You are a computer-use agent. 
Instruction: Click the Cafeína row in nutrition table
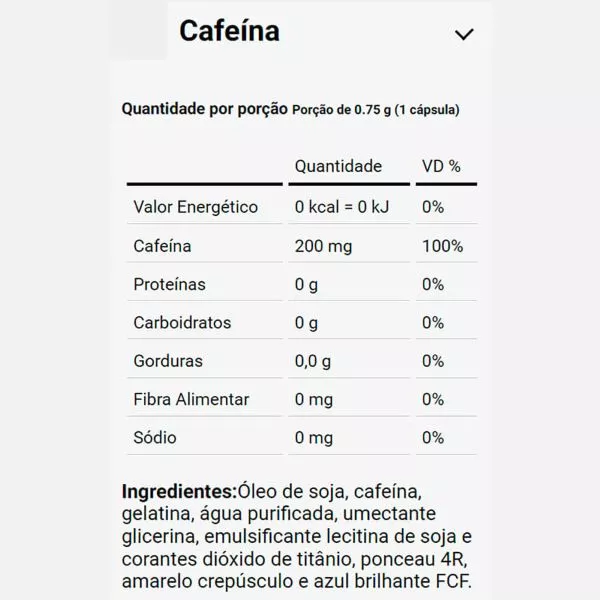pos(302,246)
